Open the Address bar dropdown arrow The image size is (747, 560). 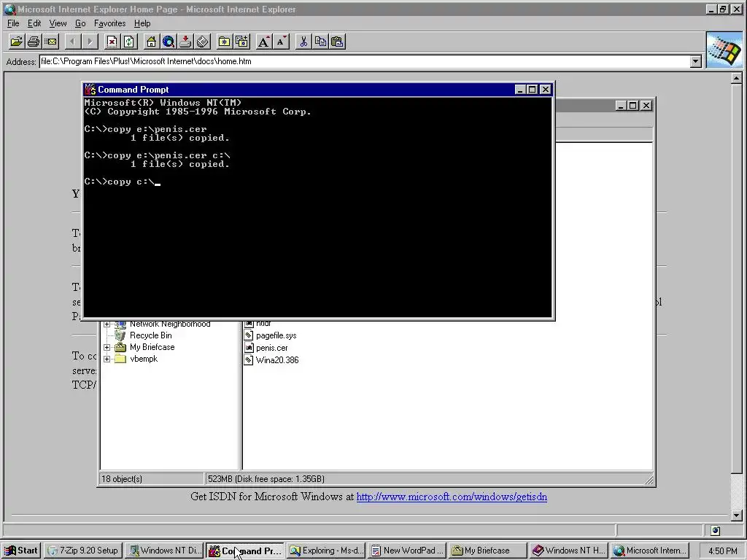point(696,61)
